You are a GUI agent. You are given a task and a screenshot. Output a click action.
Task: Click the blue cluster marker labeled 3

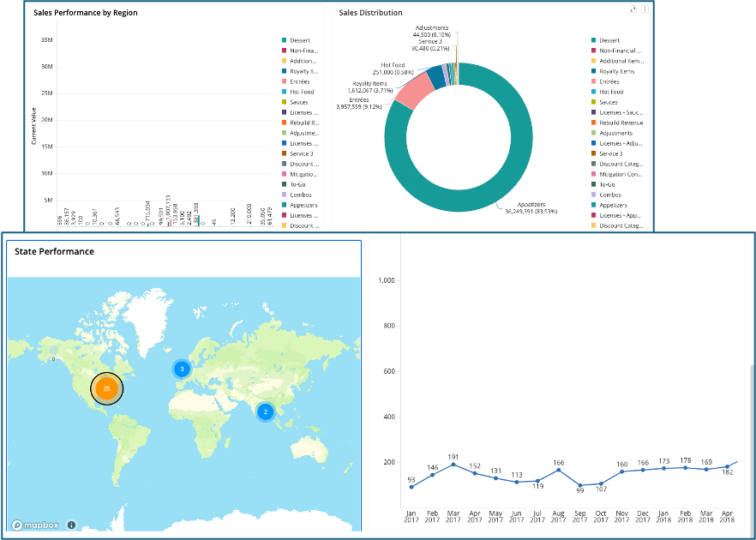(182, 369)
